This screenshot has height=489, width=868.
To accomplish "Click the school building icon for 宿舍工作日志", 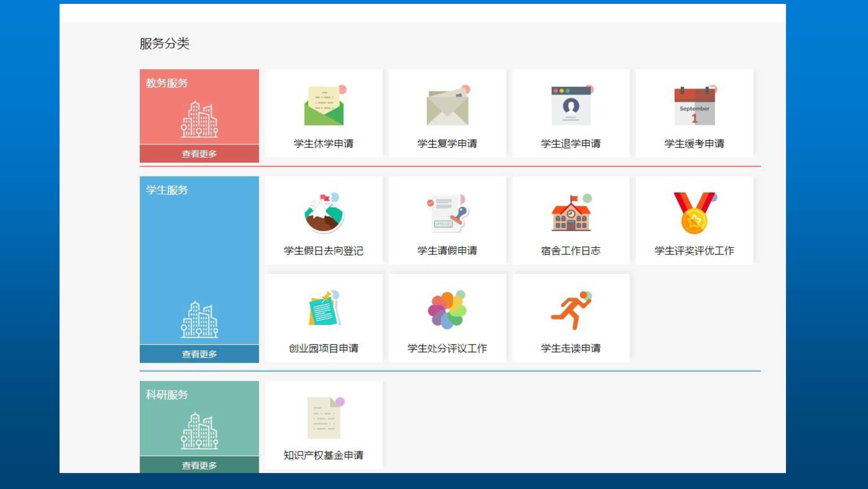I will (x=571, y=213).
